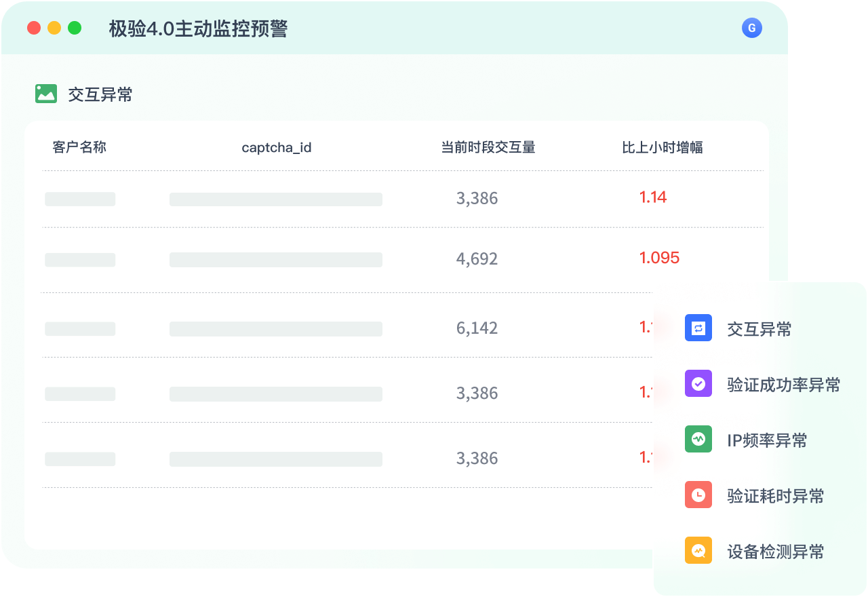The image size is (868, 597).
Task: Click the red 1.095 increase value
Action: [x=659, y=258]
